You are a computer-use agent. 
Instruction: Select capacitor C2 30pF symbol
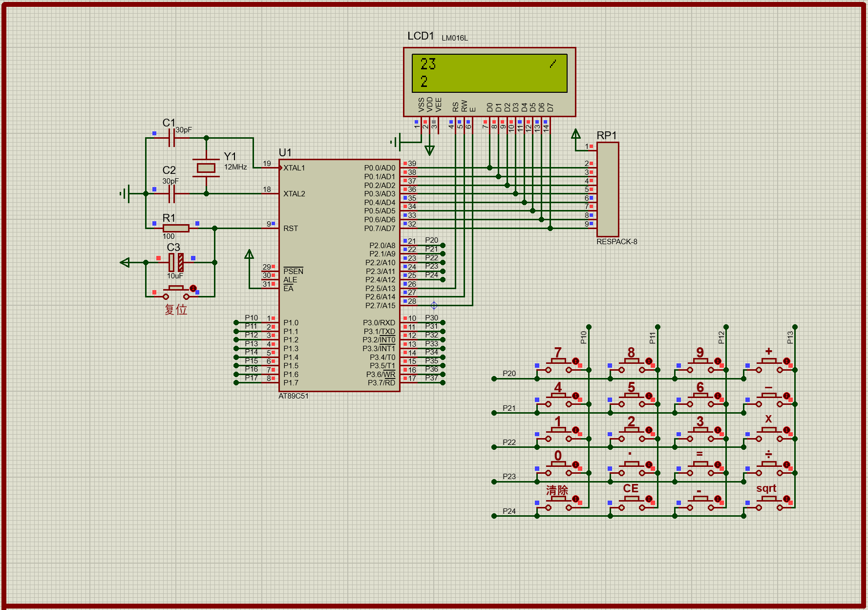point(171,194)
